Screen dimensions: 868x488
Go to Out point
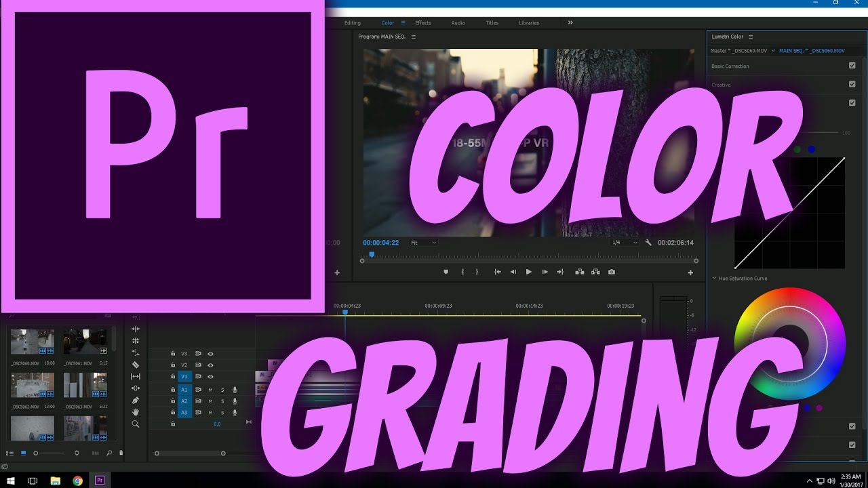pos(560,272)
